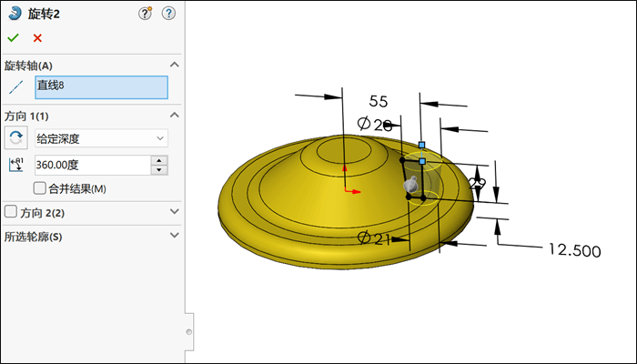
Task: Confirm the revolve with the green checkmark
Action: point(13,38)
